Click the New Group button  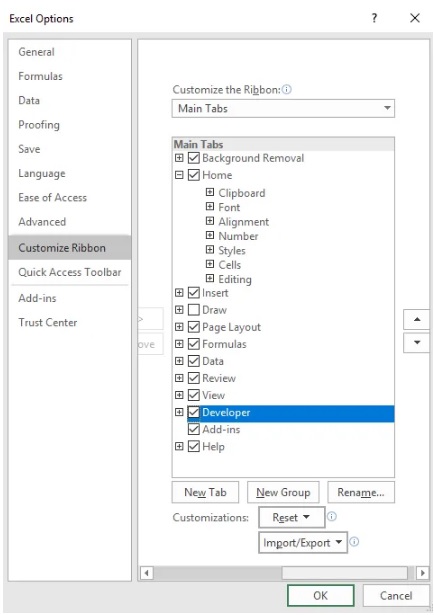[x=283, y=492]
